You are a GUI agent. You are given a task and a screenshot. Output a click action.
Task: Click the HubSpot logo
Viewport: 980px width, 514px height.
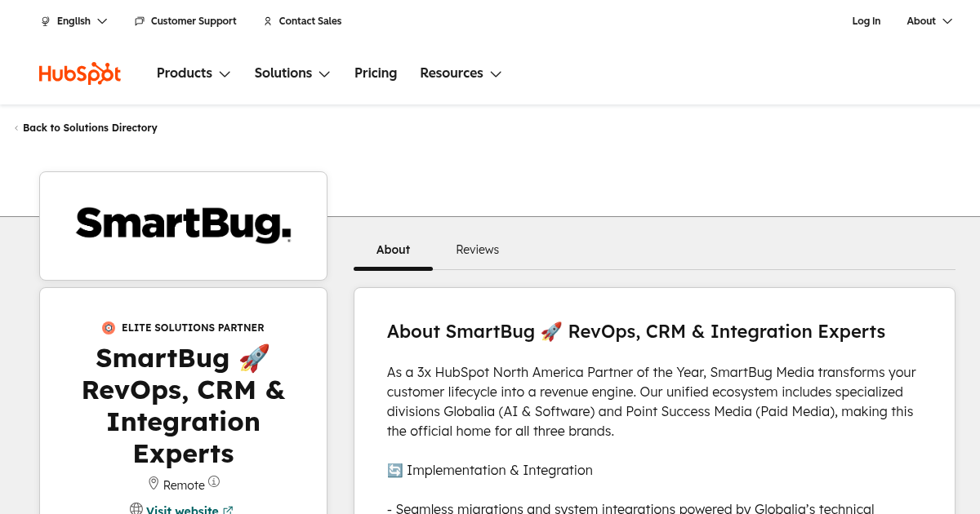click(80, 73)
